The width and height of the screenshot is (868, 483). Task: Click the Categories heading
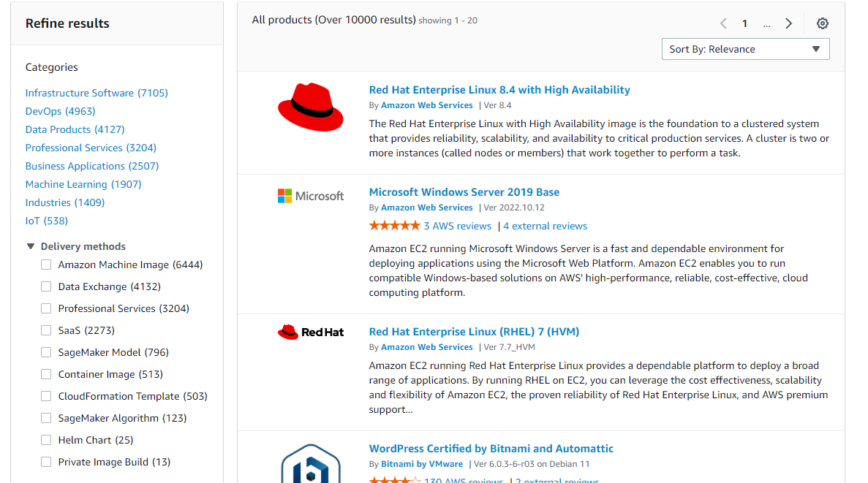[x=51, y=67]
